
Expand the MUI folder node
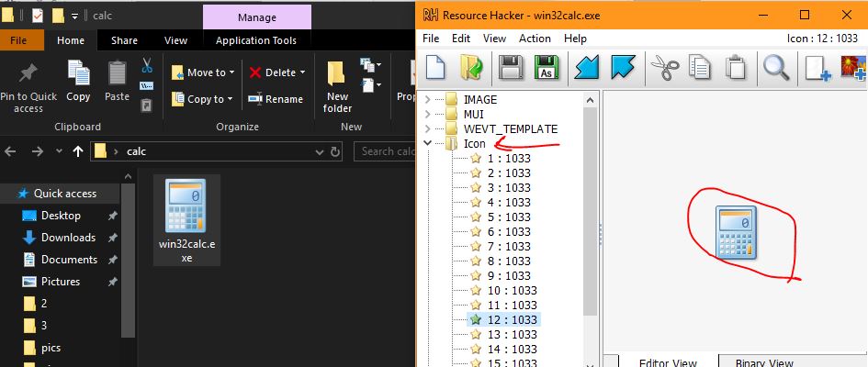click(427, 115)
